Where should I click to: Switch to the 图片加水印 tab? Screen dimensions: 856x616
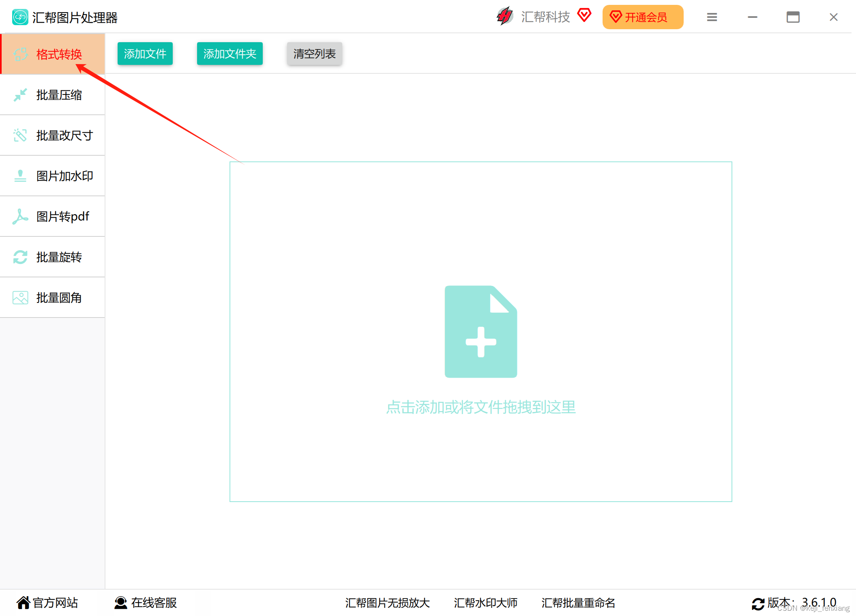(64, 176)
